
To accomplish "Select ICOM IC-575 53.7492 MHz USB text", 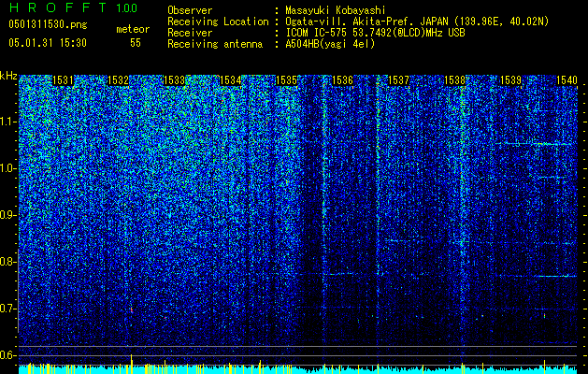I will coord(376,33).
